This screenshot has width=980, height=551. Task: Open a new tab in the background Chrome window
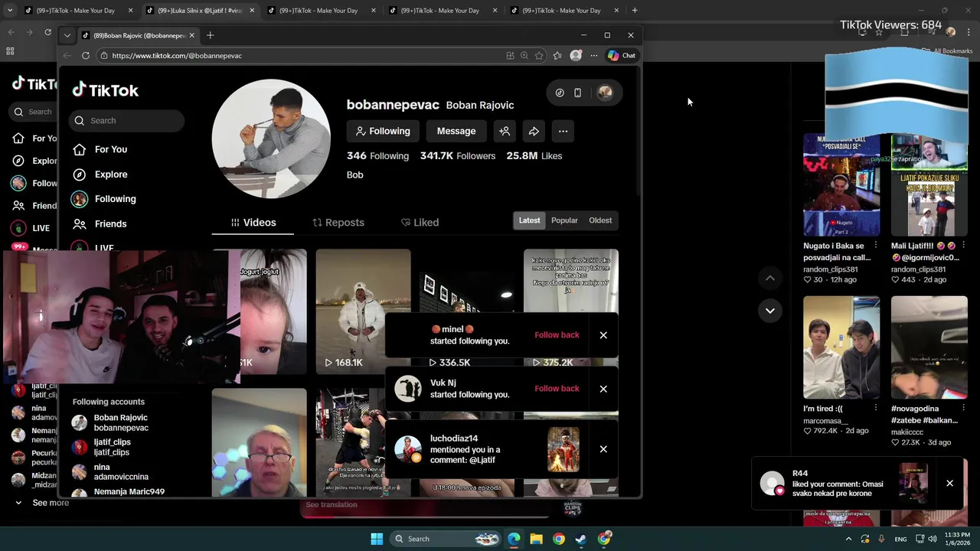tap(635, 11)
